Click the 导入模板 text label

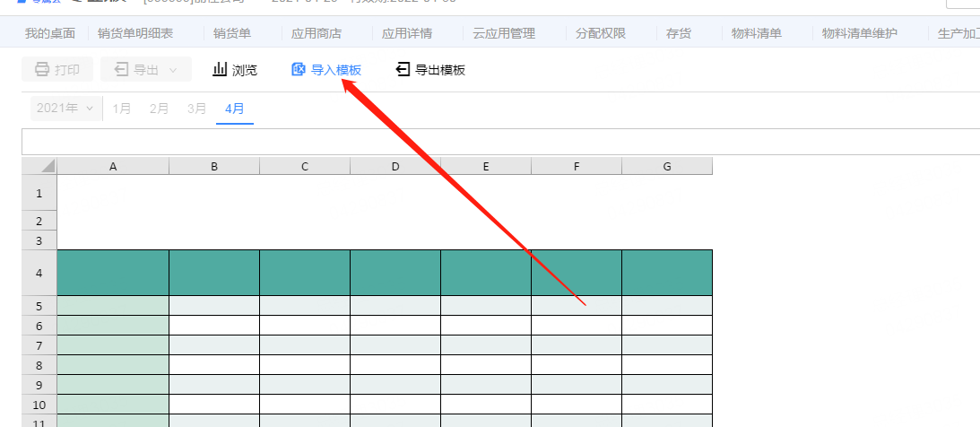pyautogui.click(x=336, y=69)
